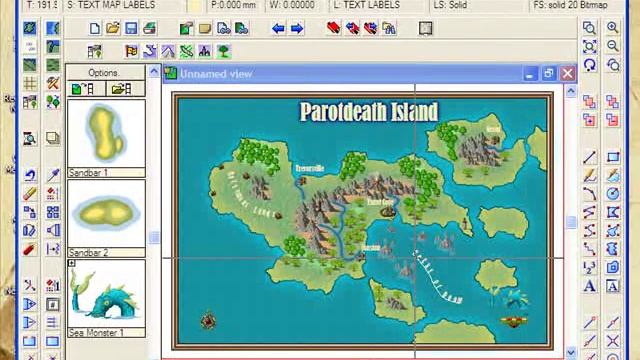The width and height of the screenshot is (640, 360).
Task: Click the Options button in symbol panel
Action: [105, 73]
